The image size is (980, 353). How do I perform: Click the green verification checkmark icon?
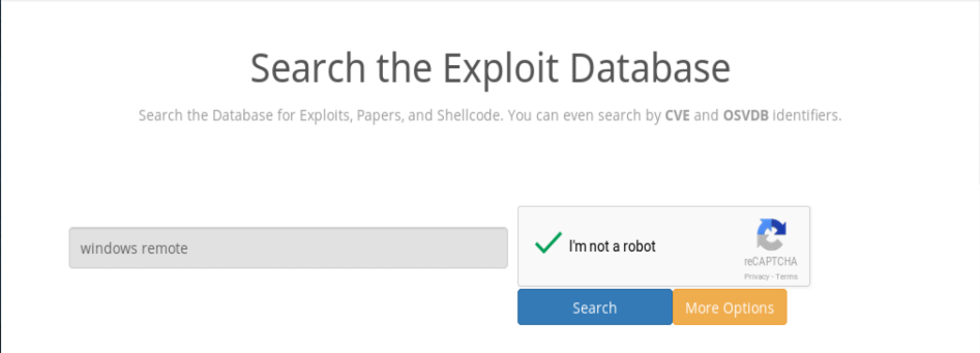point(548,243)
